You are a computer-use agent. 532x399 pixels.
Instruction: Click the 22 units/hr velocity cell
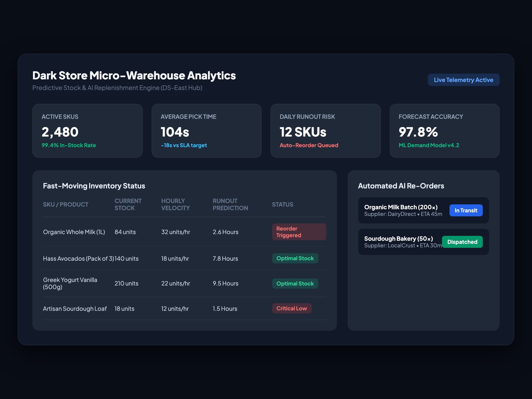click(x=176, y=283)
